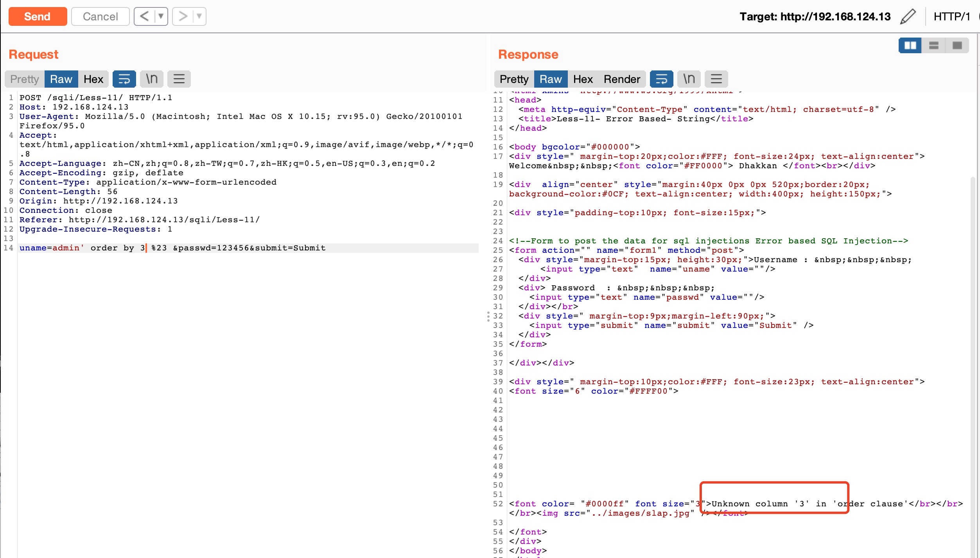
Task: Open the Request hamburger options menu
Action: (x=179, y=79)
